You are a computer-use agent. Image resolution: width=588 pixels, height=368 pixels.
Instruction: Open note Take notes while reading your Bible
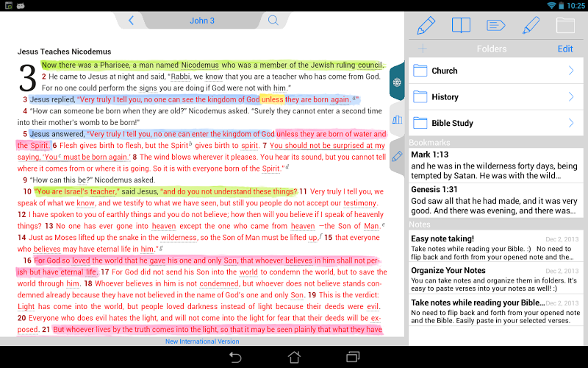pos(495,311)
